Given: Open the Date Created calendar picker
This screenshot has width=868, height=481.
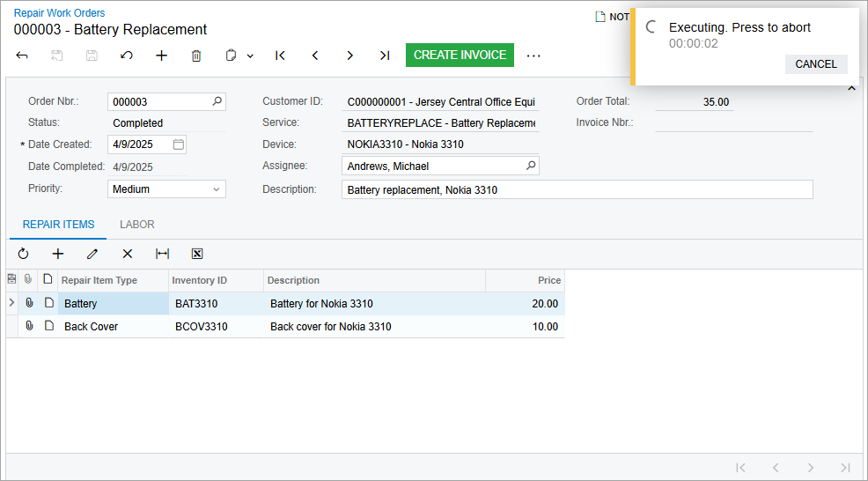Looking at the screenshot, I should (x=179, y=144).
